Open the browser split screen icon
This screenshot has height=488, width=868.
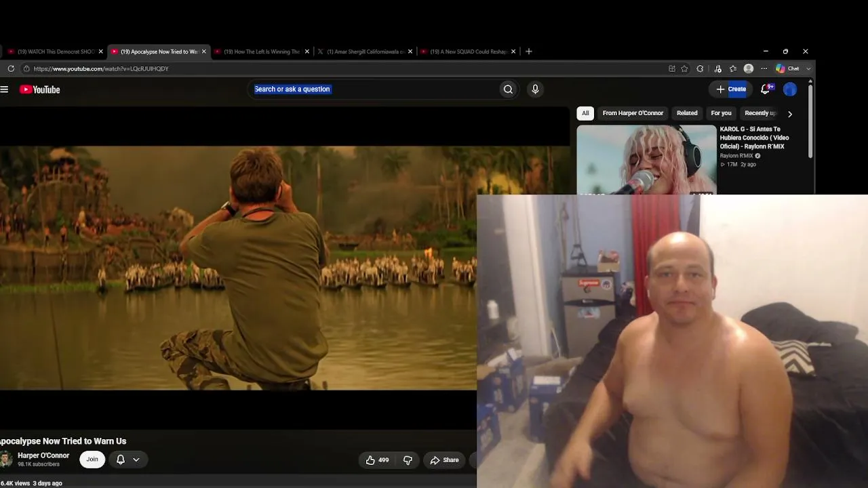(672, 68)
